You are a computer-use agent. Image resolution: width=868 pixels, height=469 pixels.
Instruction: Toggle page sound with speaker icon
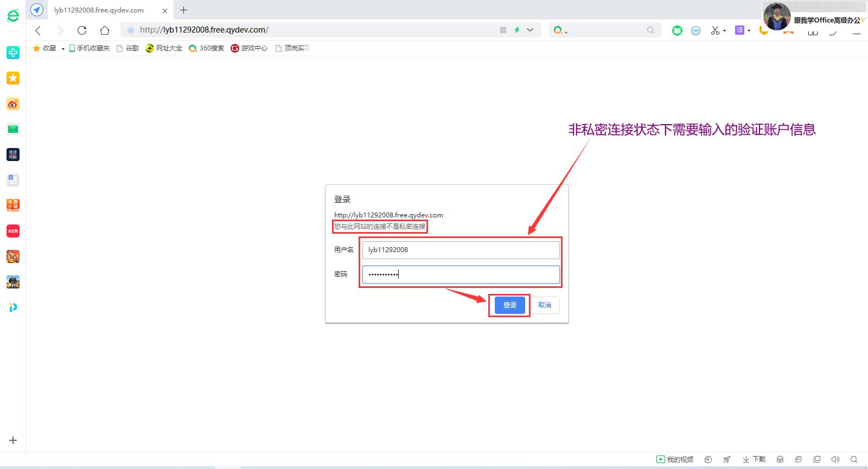(835, 459)
